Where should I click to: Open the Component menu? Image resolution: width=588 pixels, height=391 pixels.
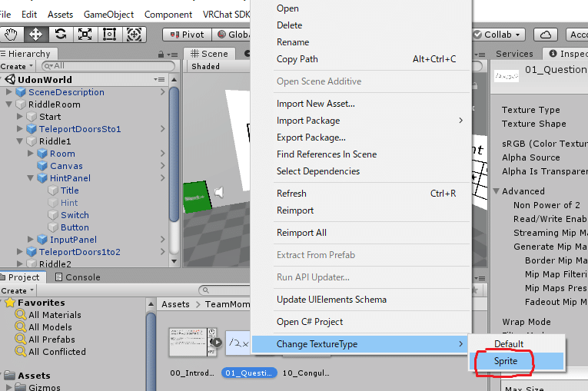coord(168,15)
